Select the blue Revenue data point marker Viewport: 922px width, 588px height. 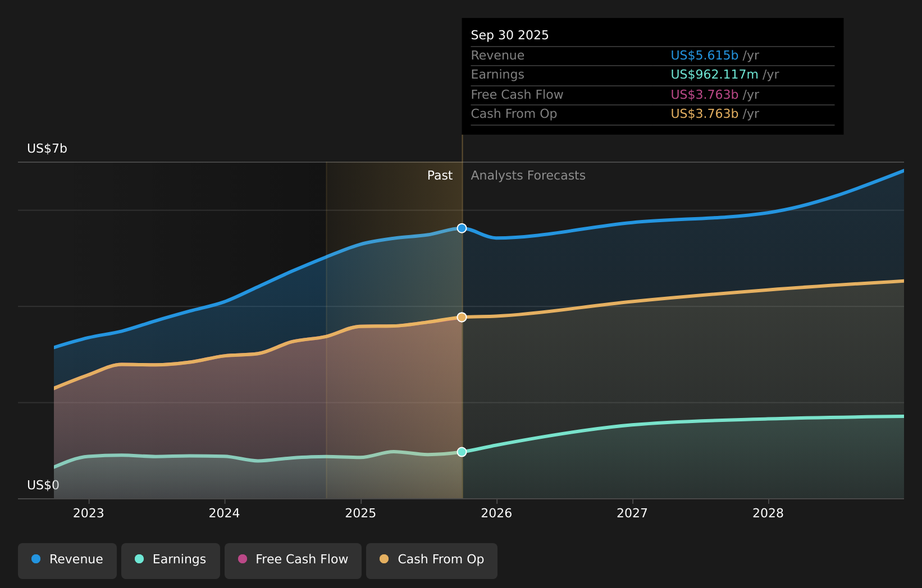[x=462, y=228]
